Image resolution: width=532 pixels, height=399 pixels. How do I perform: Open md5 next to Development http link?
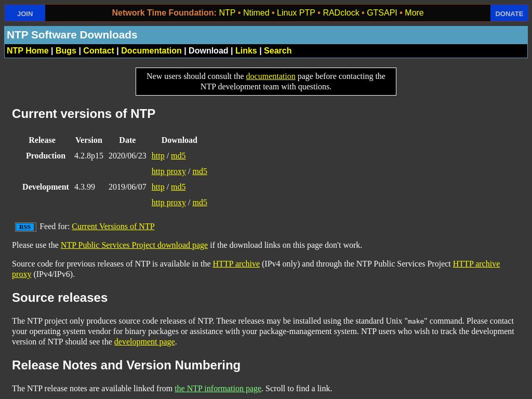click(x=178, y=187)
